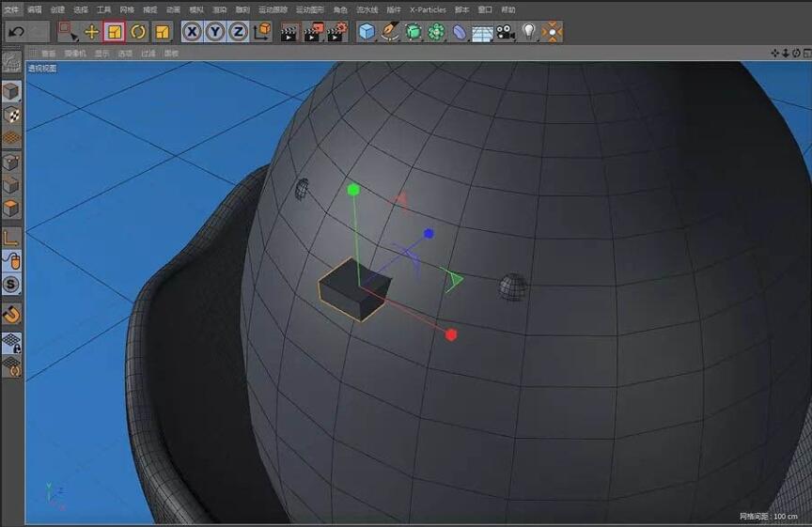Open the spline Pen tool palette
812x527 pixels.
(389, 32)
